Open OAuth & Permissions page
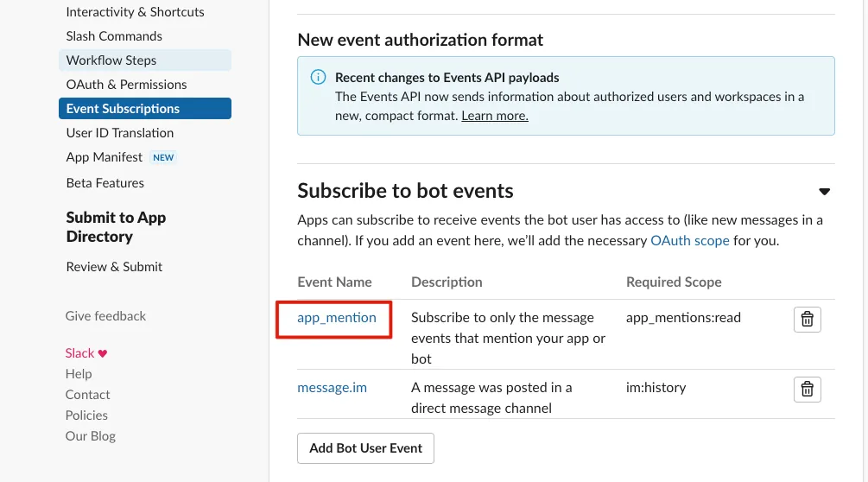 (x=126, y=85)
